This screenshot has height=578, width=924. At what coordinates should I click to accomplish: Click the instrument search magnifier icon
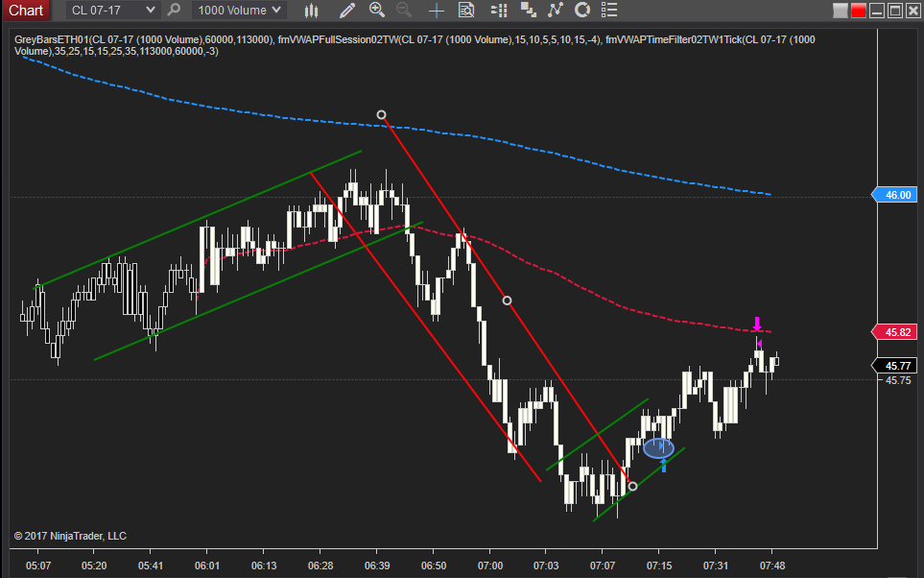[174, 10]
